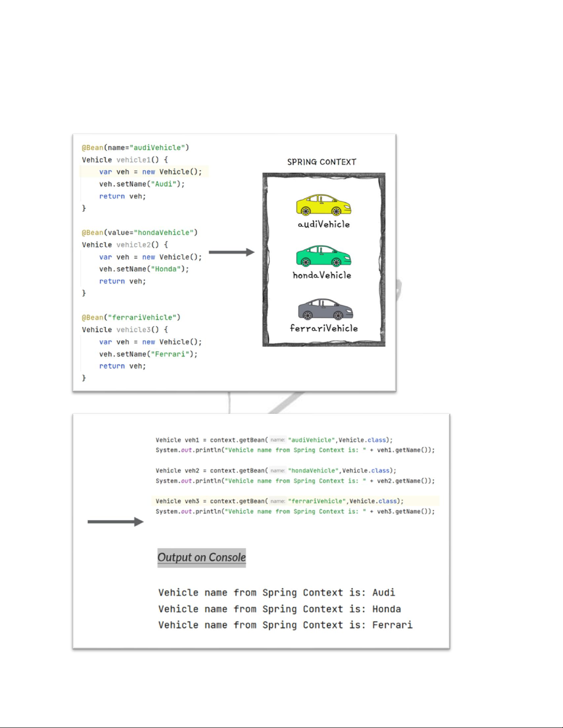
Task: Click the veh.setName("Honda") code line
Action: tap(144, 269)
